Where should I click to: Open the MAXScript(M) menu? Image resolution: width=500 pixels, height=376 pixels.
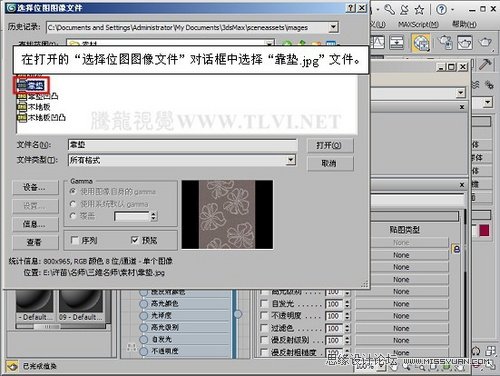coord(418,24)
